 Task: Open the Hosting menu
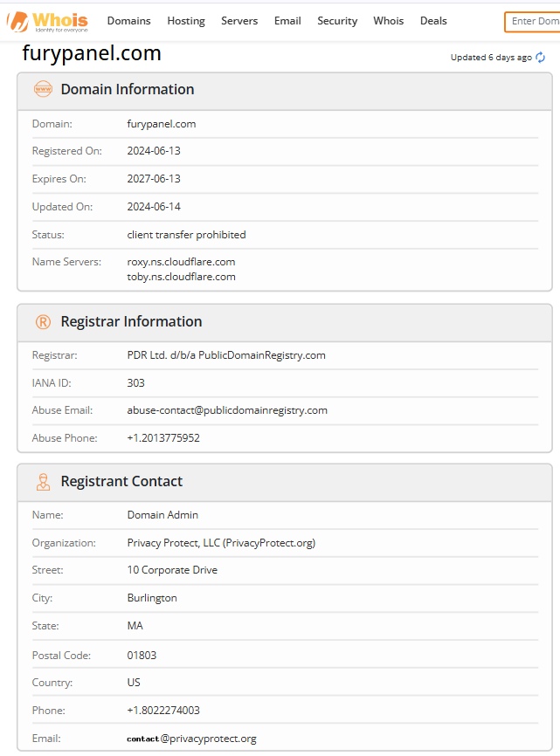[x=186, y=21]
